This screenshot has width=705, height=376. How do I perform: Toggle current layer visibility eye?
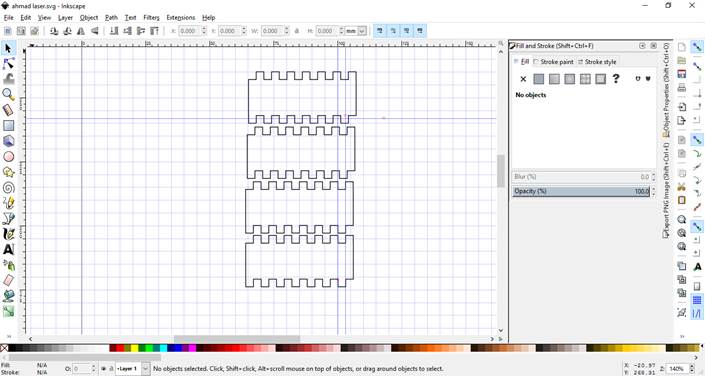[x=104, y=368]
